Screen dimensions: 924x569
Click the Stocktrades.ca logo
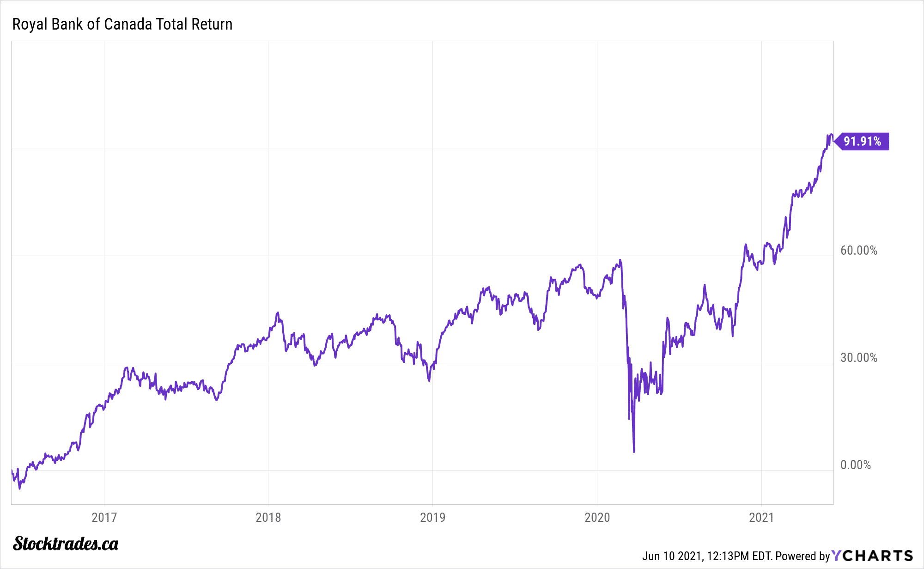pyautogui.click(x=66, y=544)
